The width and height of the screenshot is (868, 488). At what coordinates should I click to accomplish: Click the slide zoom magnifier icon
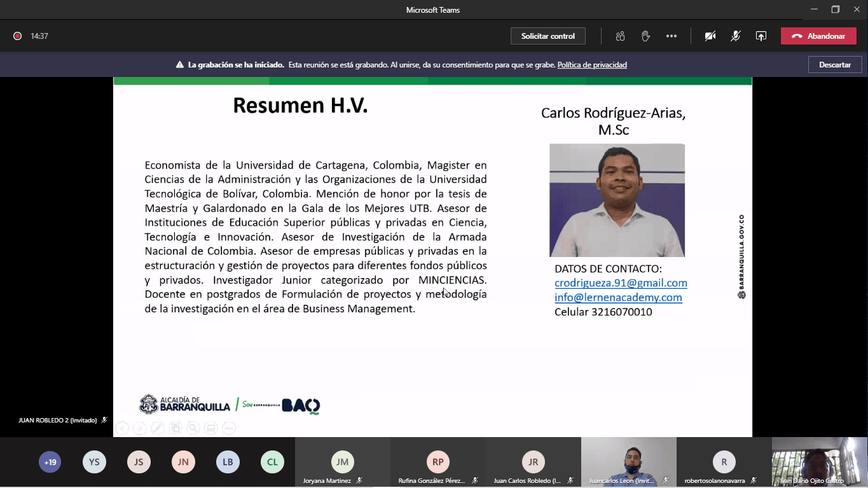(193, 428)
